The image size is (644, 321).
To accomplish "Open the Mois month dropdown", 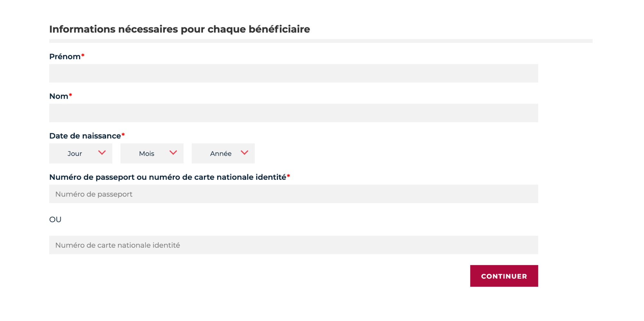I will 152,153.
